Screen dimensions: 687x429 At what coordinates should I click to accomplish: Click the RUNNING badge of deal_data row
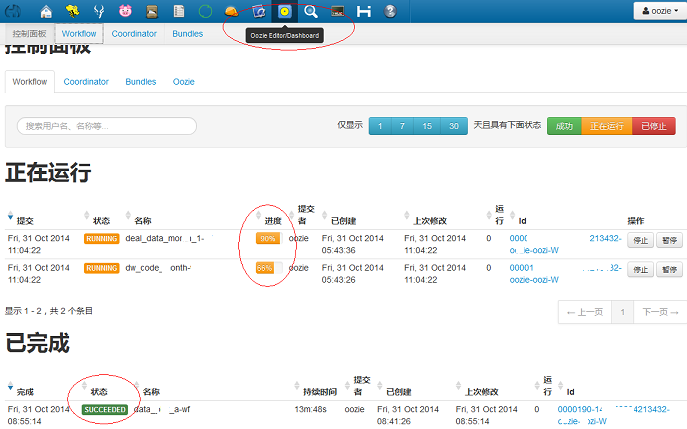(102, 238)
